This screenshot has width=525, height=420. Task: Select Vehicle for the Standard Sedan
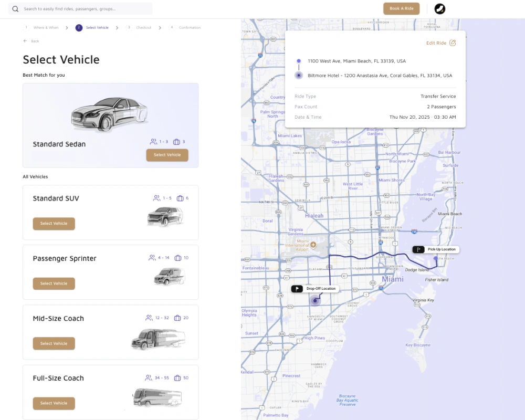pyautogui.click(x=167, y=155)
